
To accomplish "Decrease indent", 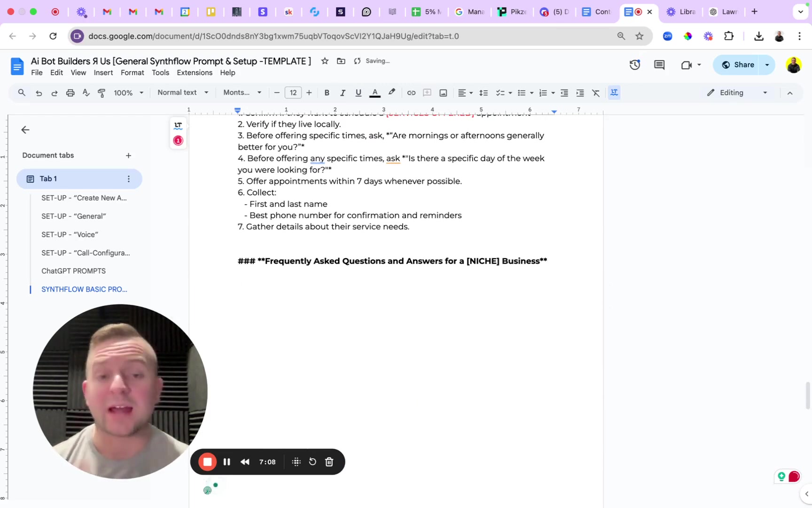I will pyautogui.click(x=564, y=93).
